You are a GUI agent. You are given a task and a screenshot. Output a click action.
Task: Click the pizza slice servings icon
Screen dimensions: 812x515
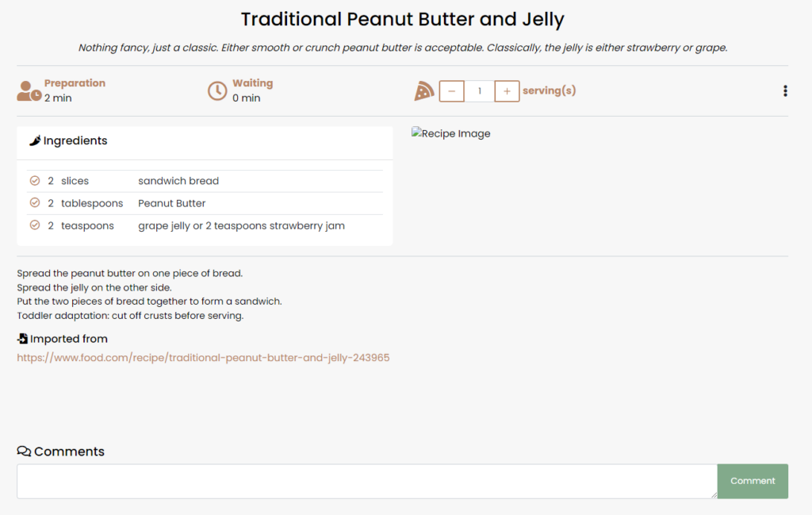pyautogui.click(x=424, y=90)
